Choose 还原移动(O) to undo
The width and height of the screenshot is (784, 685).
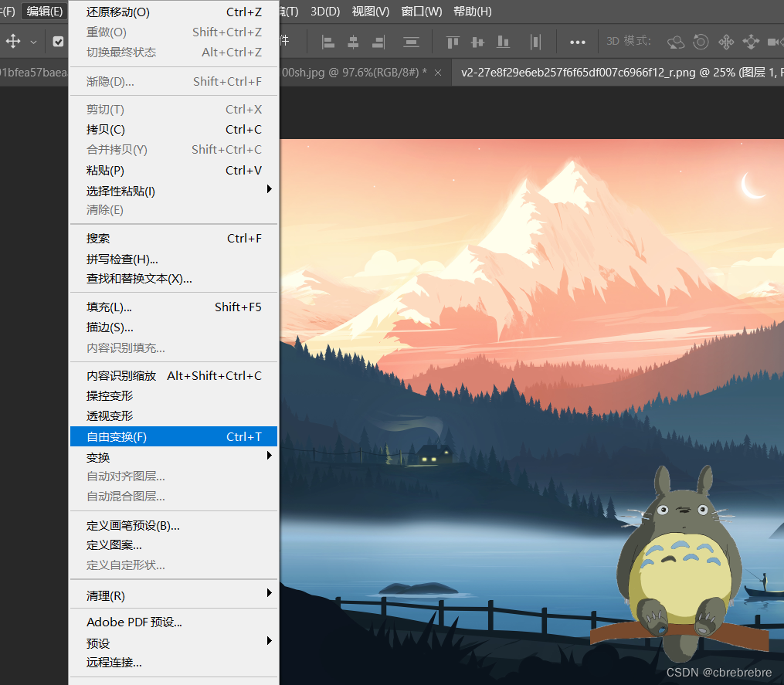pos(174,12)
